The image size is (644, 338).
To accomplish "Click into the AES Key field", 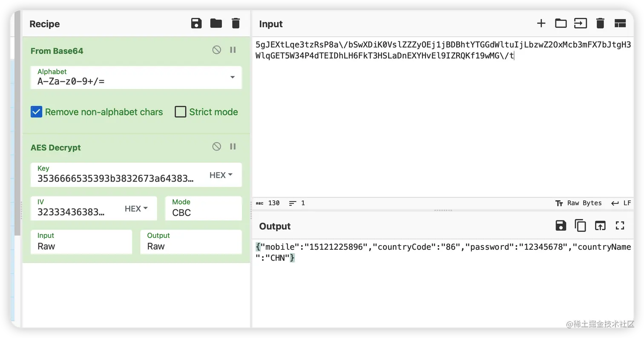I will [115, 178].
